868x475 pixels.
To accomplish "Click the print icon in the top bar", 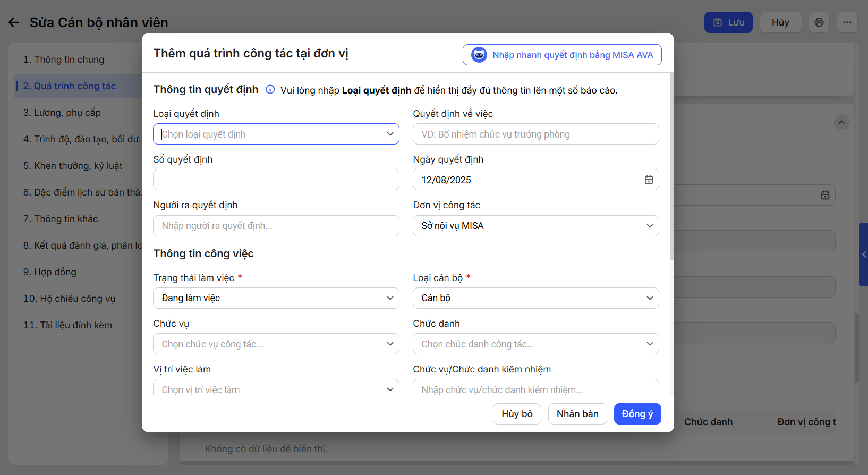I will point(819,22).
